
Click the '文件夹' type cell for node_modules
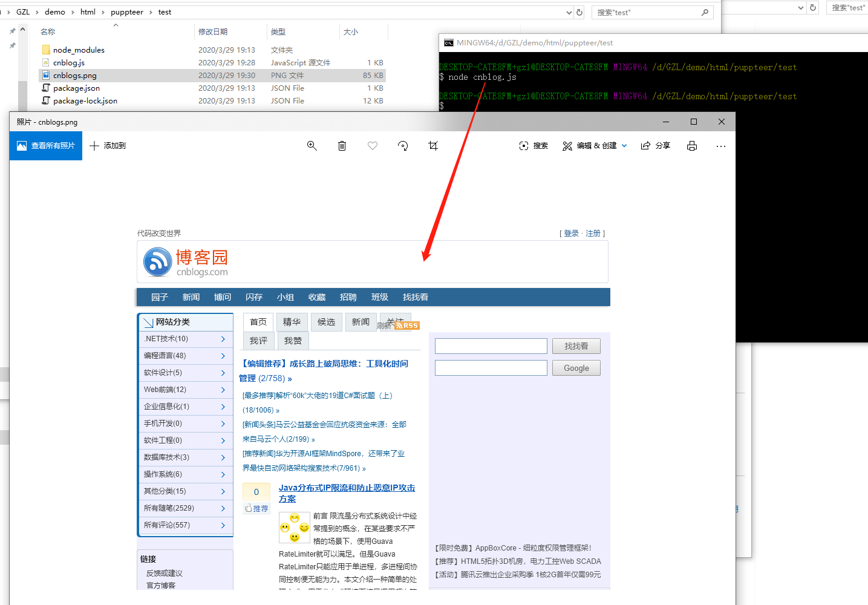(282, 50)
